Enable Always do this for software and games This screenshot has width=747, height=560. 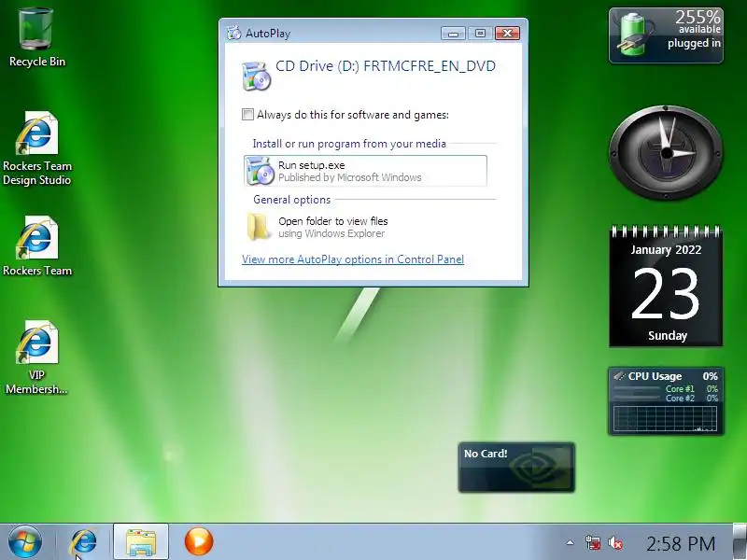click(247, 114)
